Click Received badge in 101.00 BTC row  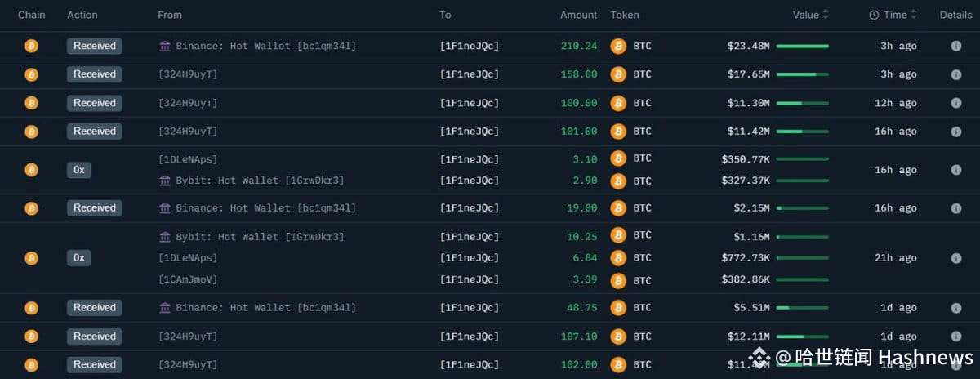(x=95, y=132)
